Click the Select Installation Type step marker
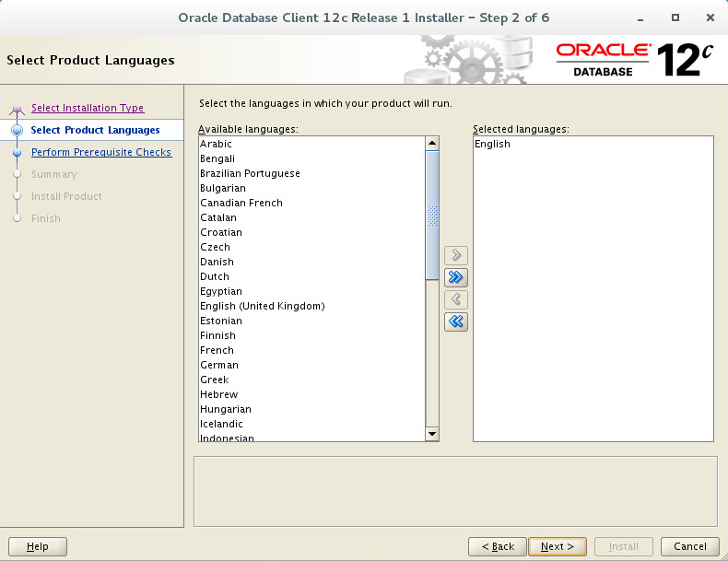Image resolution: width=728 pixels, height=561 pixels. tap(18, 109)
